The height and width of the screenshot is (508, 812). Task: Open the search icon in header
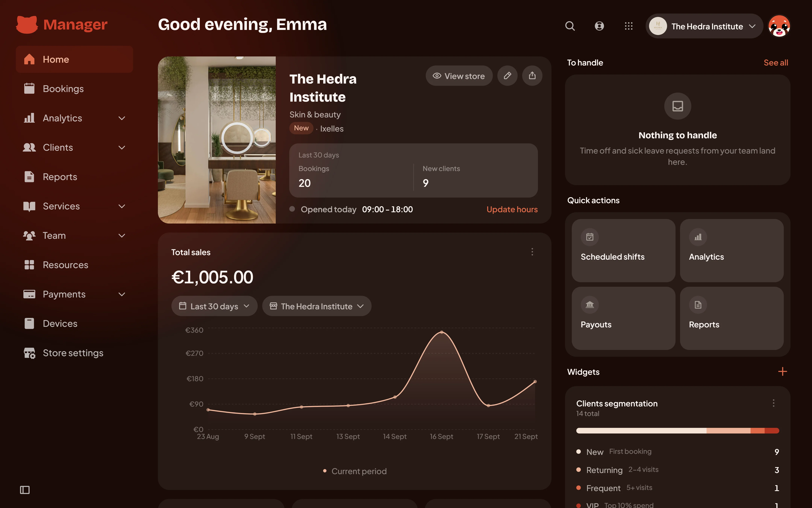tap(570, 26)
